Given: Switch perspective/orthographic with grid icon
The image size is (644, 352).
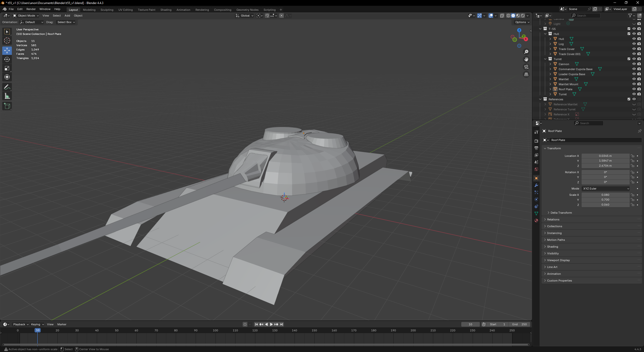Looking at the screenshot, I should (x=526, y=74).
